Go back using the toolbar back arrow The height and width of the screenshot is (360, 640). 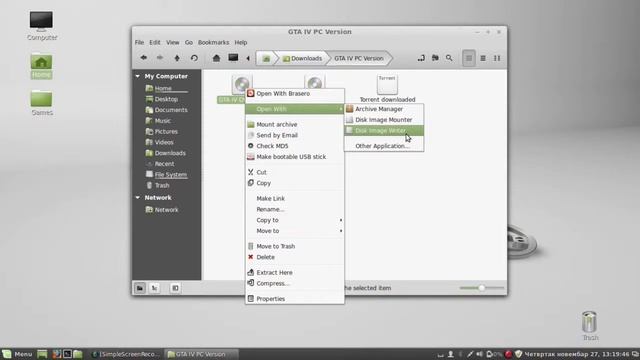144,58
